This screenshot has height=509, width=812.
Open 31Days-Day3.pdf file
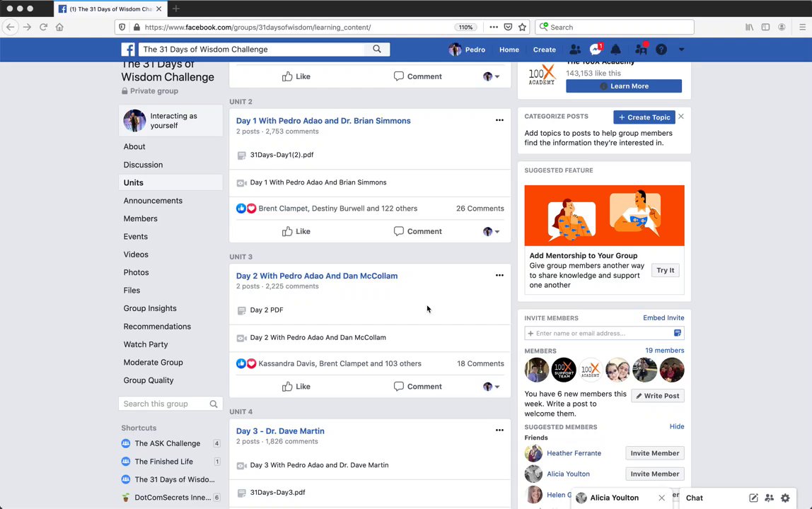point(277,493)
